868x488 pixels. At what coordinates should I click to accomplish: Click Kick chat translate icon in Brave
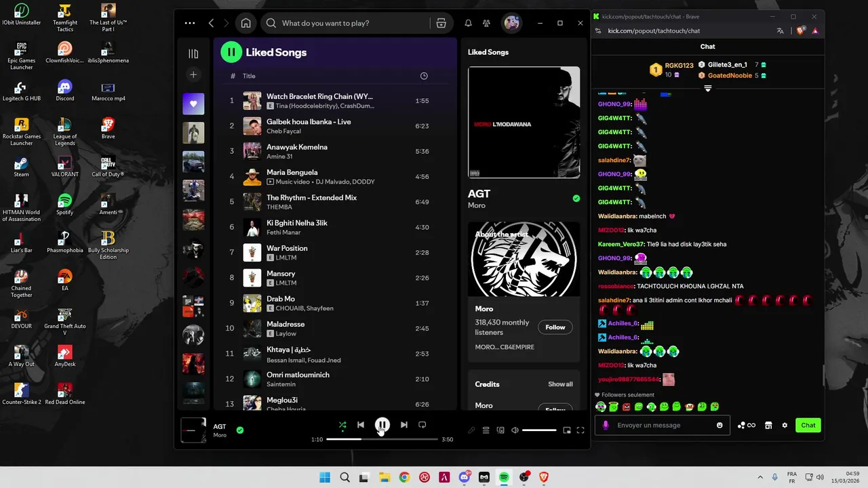click(781, 30)
